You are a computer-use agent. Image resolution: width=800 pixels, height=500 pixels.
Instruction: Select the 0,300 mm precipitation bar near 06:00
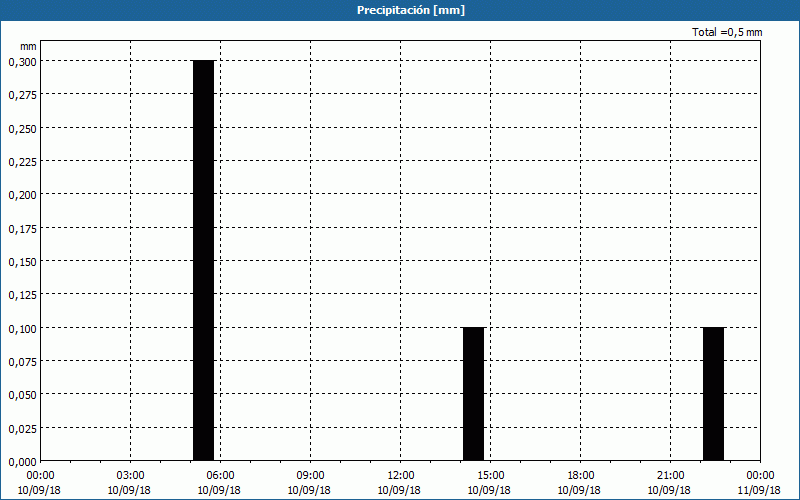point(204,261)
